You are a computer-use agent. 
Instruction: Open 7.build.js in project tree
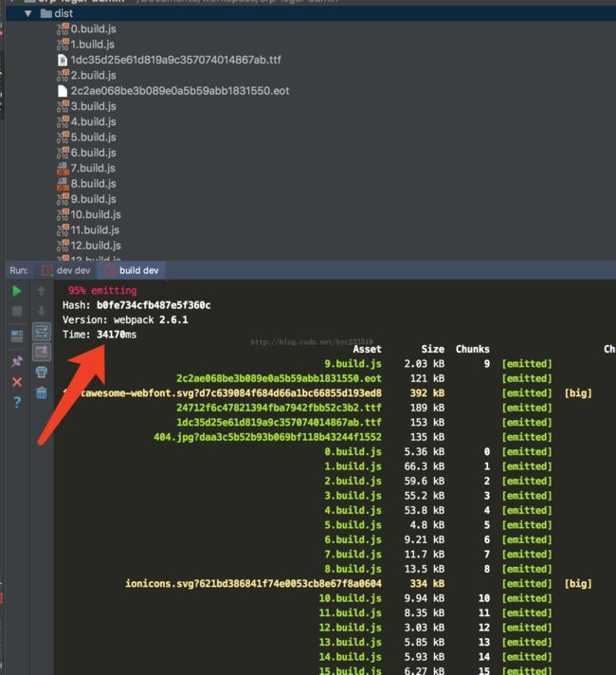click(x=93, y=169)
